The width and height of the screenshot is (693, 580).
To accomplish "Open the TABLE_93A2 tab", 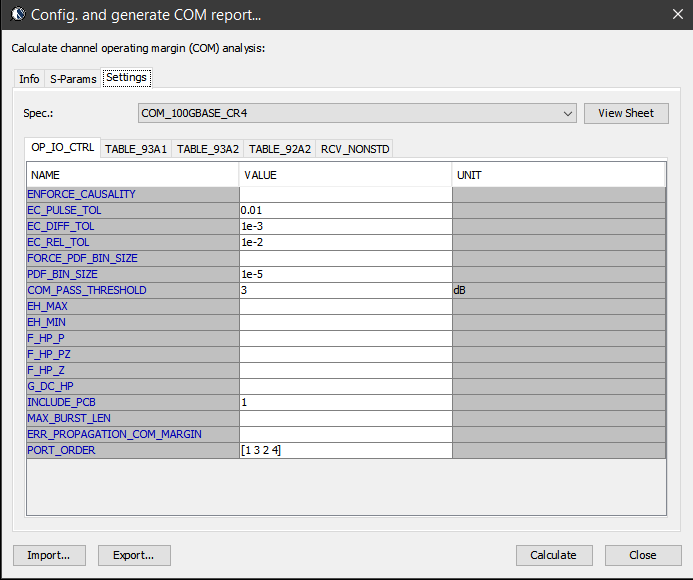I will 208,149.
